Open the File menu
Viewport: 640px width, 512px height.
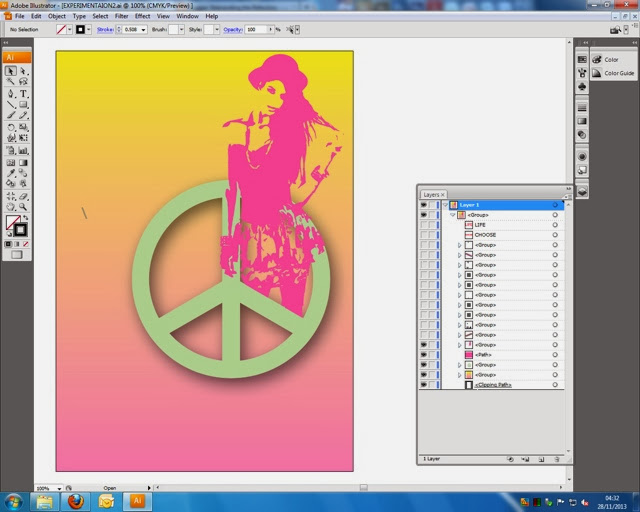(20, 16)
